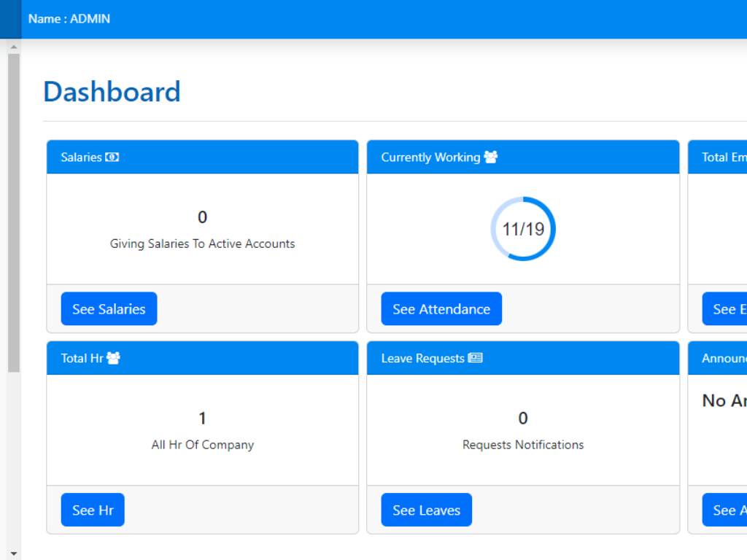Click the Name : ADMIN label
Viewport: 747px width, 560px height.
[69, 19]
